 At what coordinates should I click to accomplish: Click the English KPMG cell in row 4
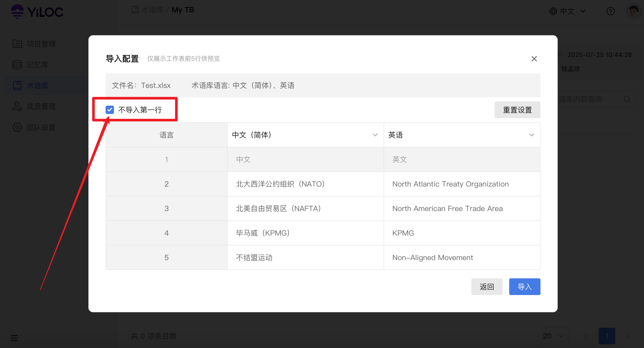tap(462, 233)
